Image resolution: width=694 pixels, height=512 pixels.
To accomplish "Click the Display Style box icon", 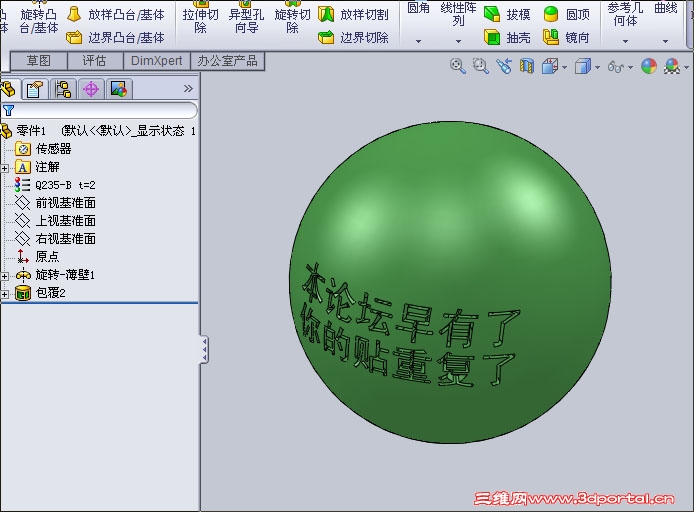I will tap(583, 66).
